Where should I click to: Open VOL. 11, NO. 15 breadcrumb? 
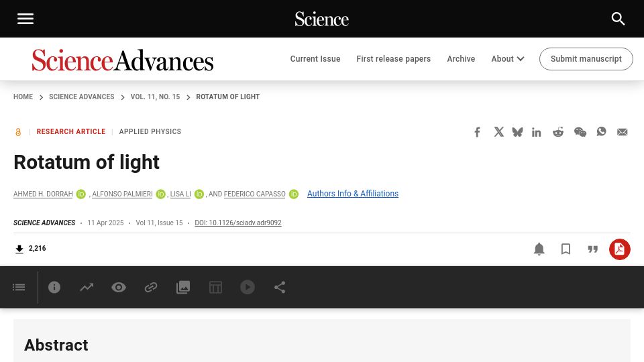[x=155, y=97]
